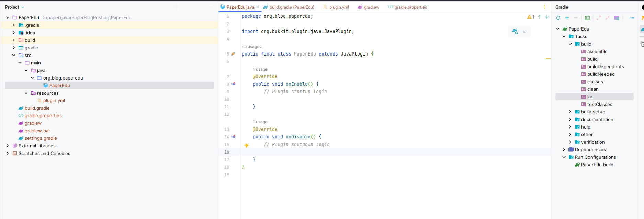This screenshot has height=219, width=644.
Task: Open the editor tabs vertical-dots menu
Action: tap(544, 7)
